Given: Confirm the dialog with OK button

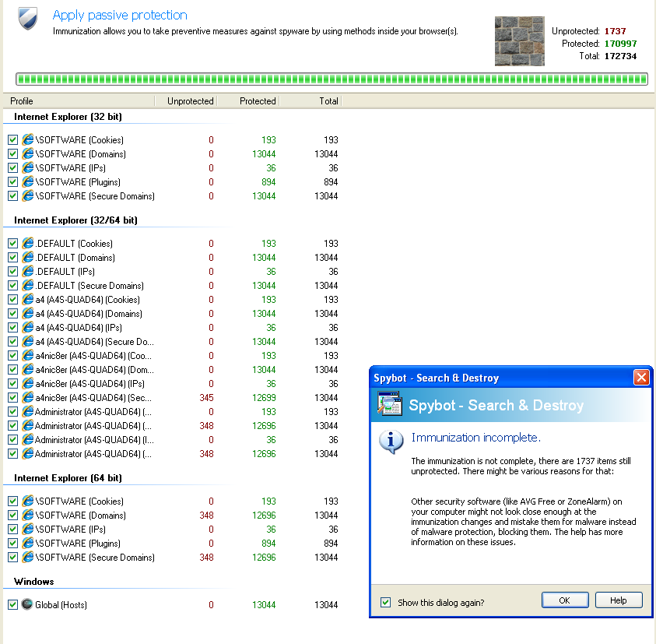Looking at the screenshot, I should pos(565,600).
